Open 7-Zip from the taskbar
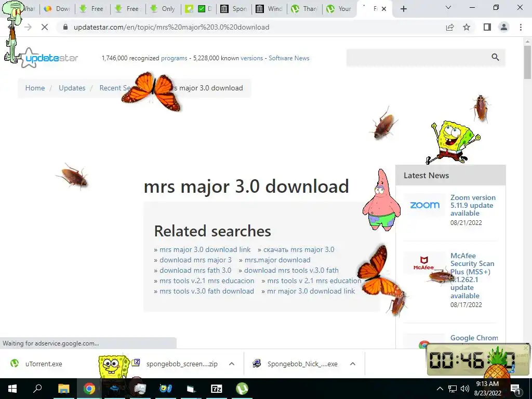Screen dimensions: 532x399 pyautogui.click(x=217, y=389)
